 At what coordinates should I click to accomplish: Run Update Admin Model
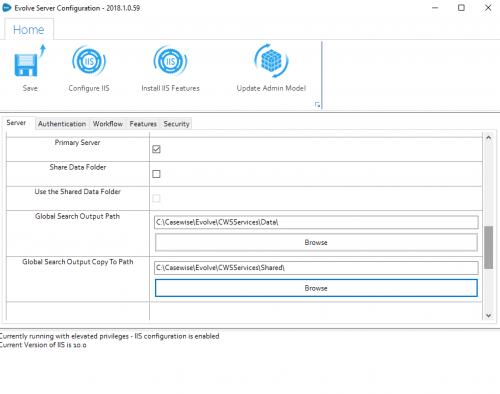(x=271, y=61)
